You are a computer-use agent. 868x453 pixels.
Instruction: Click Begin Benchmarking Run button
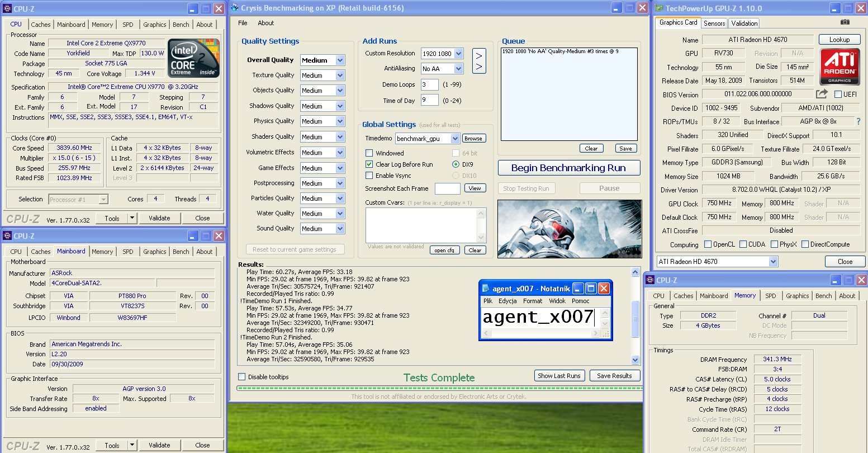click(x=568, y=168)
